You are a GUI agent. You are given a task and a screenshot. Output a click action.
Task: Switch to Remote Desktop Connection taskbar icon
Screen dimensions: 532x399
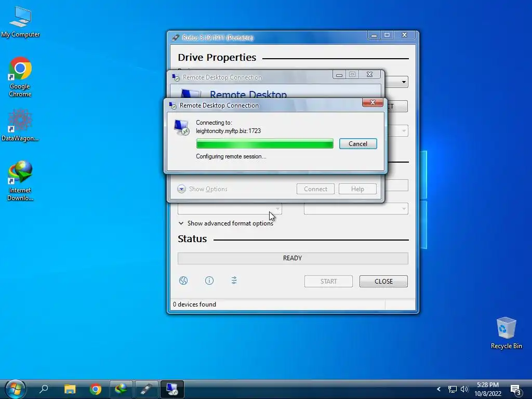coord(172,389)
